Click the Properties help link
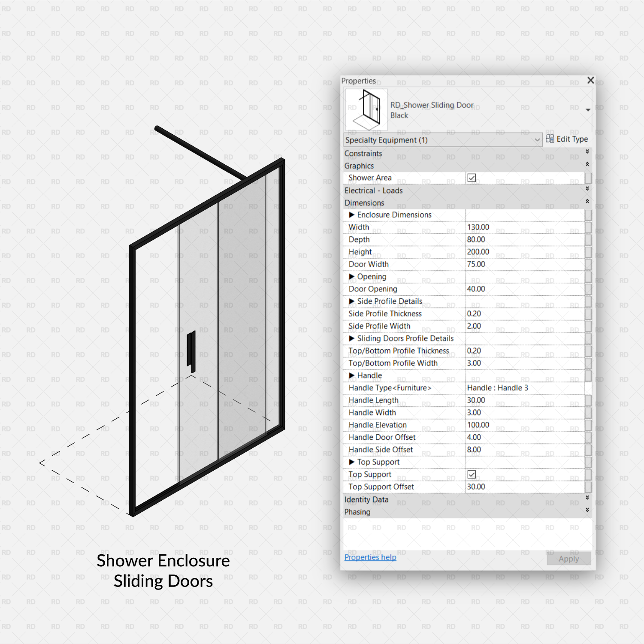 (370, 557)
